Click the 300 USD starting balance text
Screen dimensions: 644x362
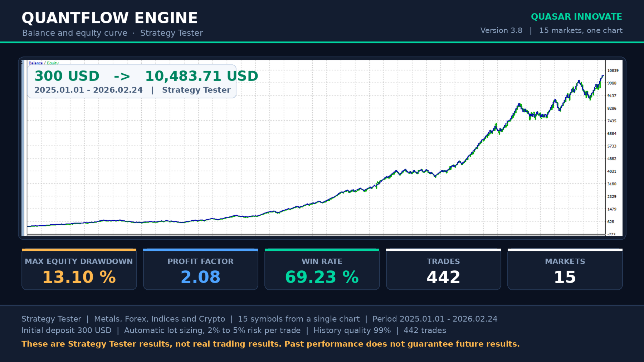[67, 76]
